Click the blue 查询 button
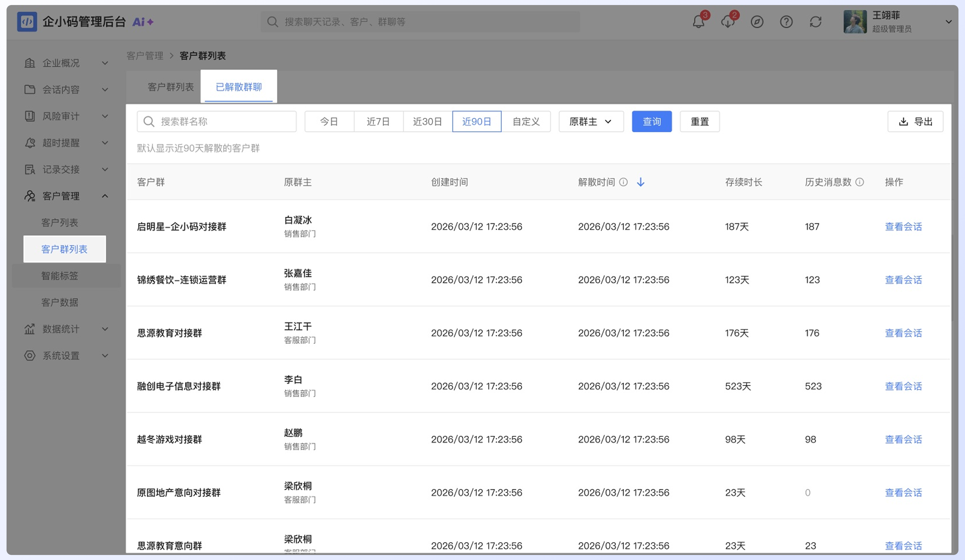Screen dimensions: 965x560 coord(652,121)
